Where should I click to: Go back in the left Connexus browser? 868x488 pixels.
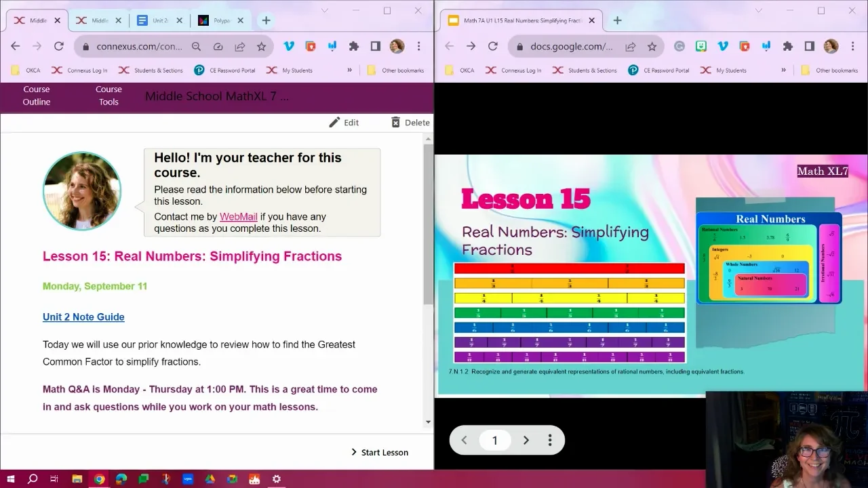point(16,46)
